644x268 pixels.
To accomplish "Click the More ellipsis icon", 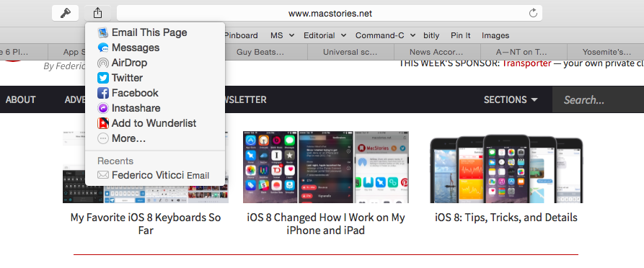I will 102,138.
